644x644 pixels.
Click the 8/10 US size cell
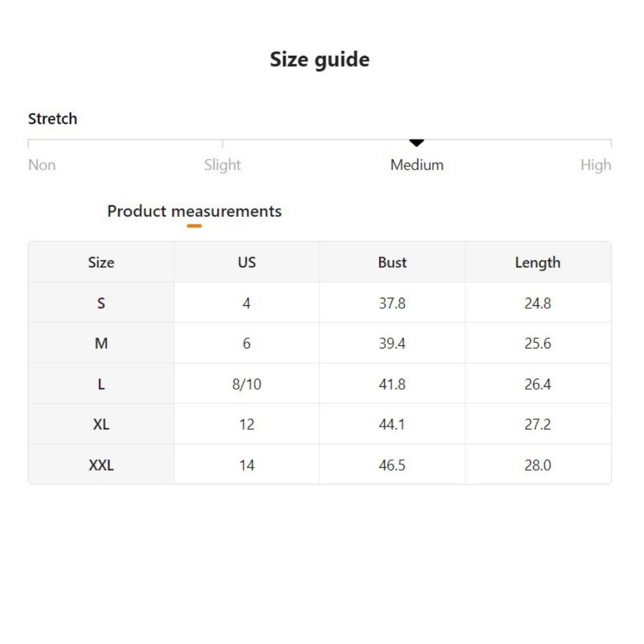[x=247, y=384]
